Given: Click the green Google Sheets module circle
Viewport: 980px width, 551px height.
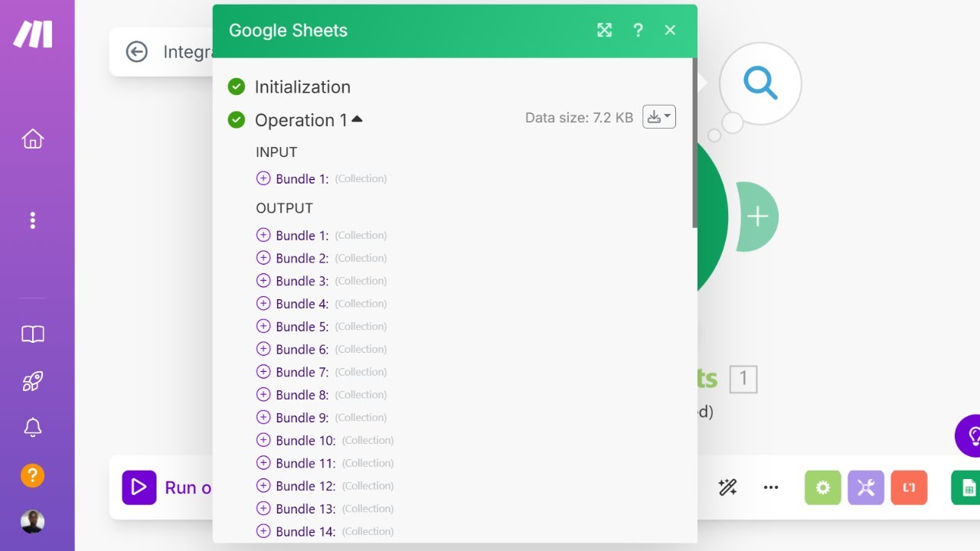Looking at the screenshot, I should 712,217.
